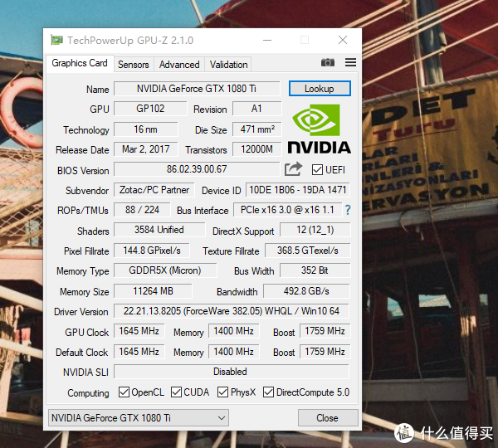Click the Default Clock row Boost 1759 MHz

[x=325, y=352]
